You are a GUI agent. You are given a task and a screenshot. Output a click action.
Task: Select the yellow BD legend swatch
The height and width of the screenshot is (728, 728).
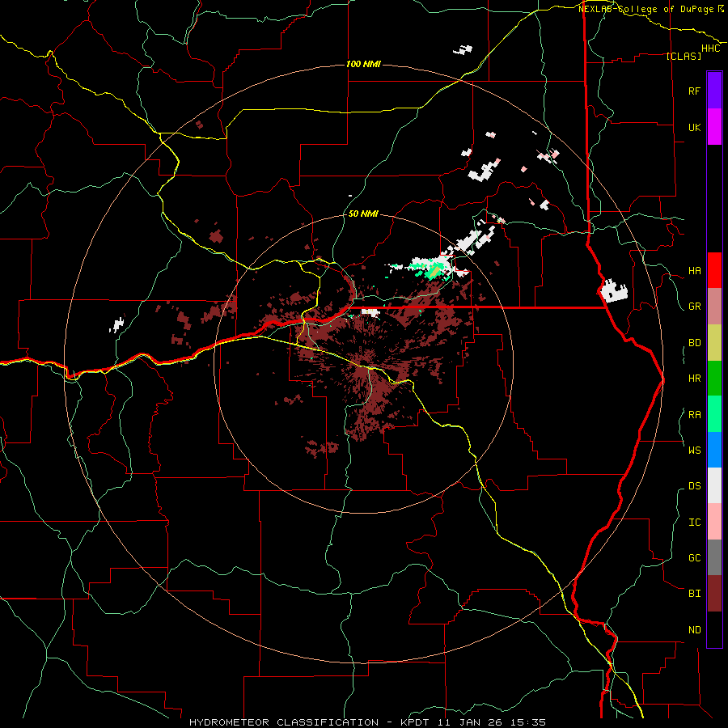714,343
